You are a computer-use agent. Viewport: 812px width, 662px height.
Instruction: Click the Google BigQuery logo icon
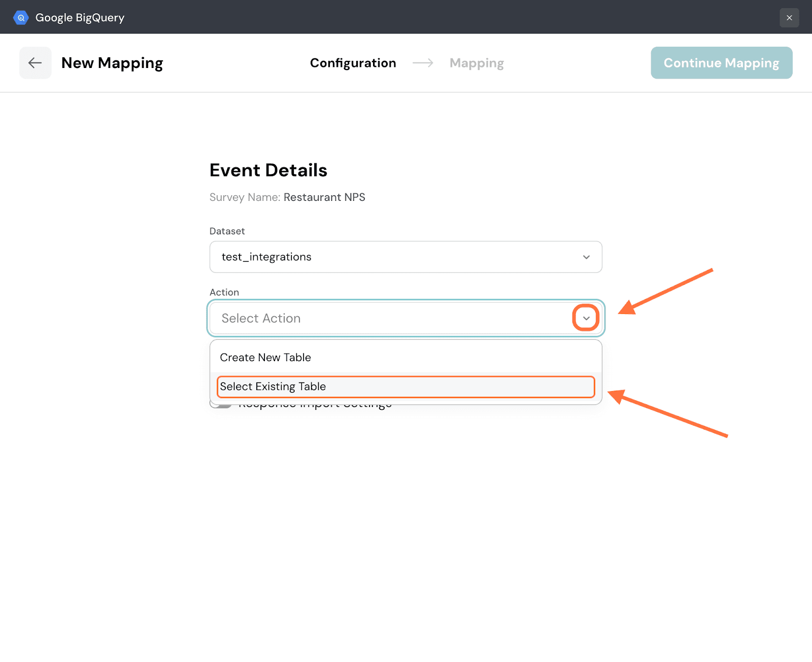(x=21, y=18)
